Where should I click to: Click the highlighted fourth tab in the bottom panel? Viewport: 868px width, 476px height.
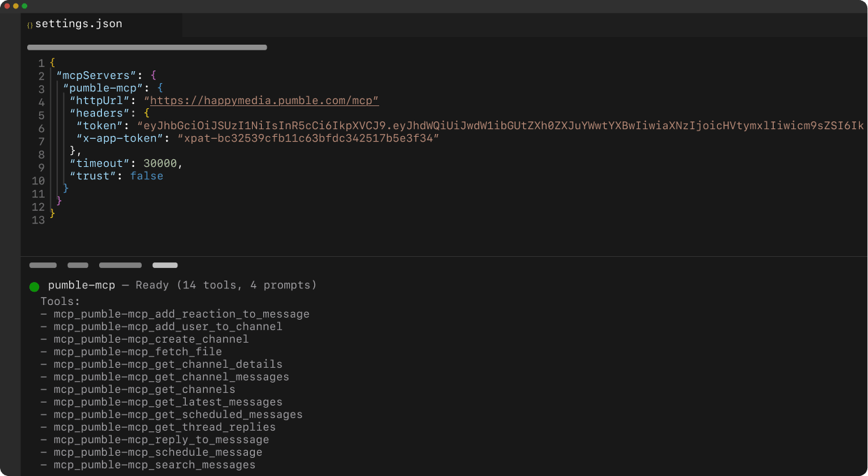[165, 265]
